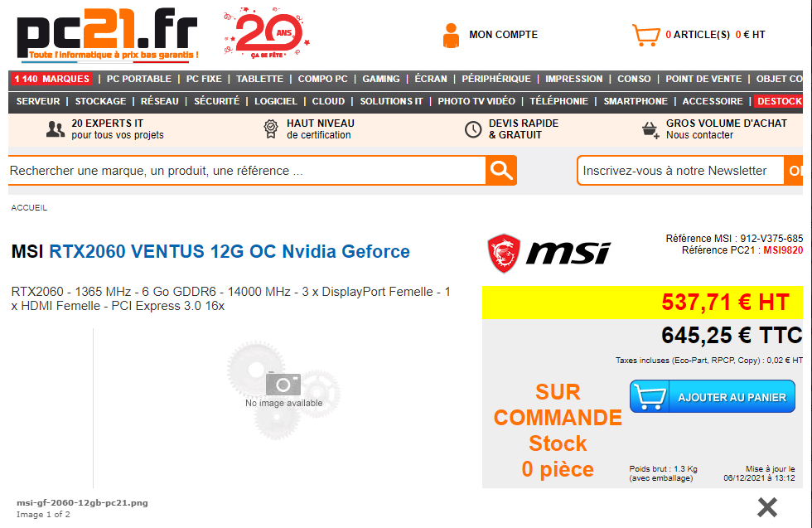
Task: Click Gros Volume d'Achat Nous contacter
Action: [727, 129]
